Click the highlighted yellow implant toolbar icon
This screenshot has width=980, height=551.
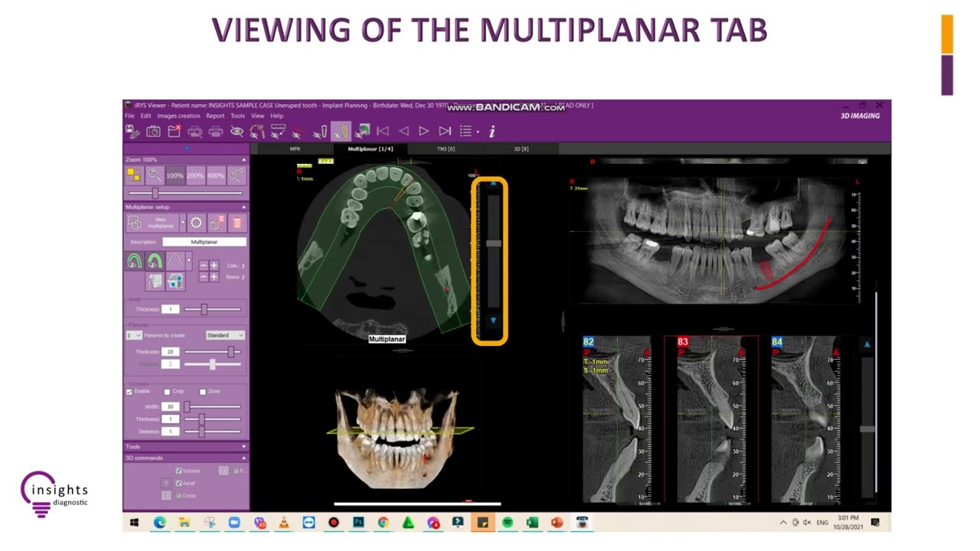tap(341, 132)
